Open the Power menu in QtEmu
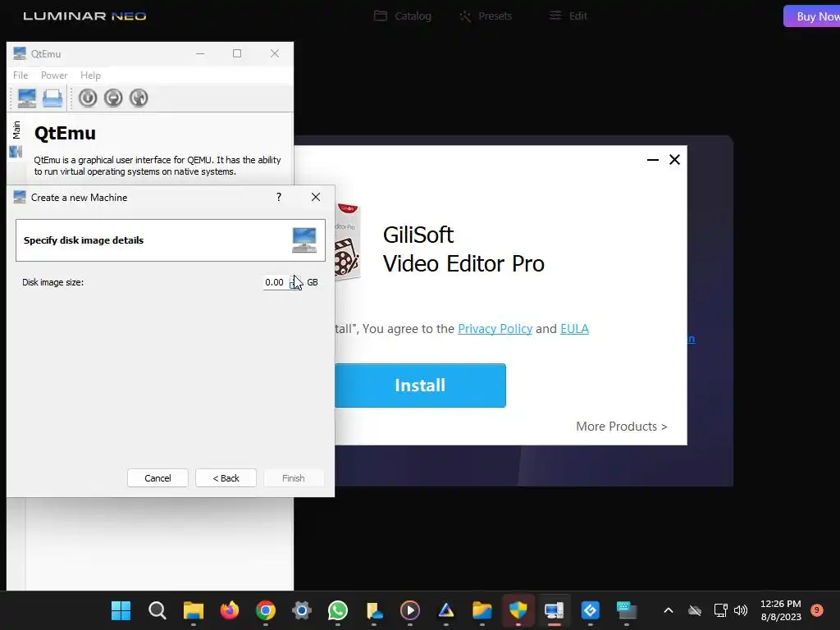840x630 pixels. click(x=54, y=75)
